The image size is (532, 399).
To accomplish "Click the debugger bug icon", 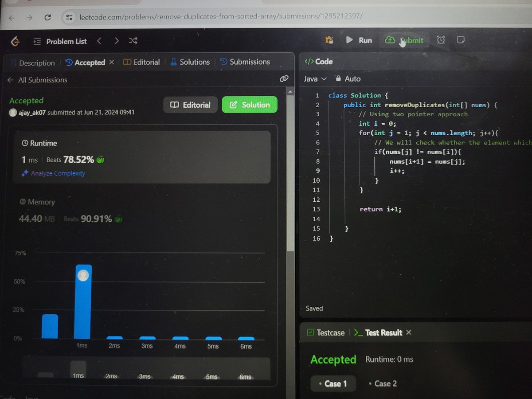I will 329,40.
